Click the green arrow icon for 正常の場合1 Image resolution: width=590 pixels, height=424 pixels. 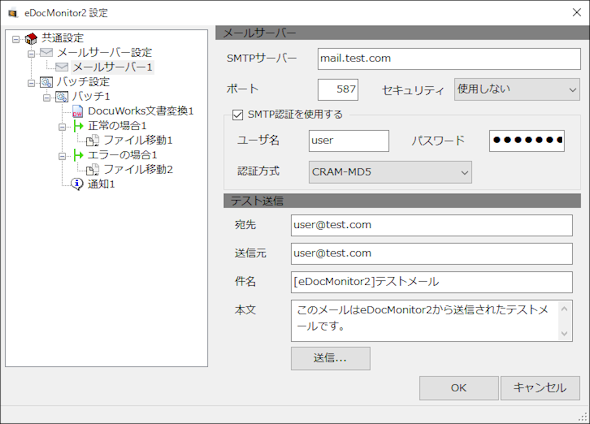coord(78,126)
